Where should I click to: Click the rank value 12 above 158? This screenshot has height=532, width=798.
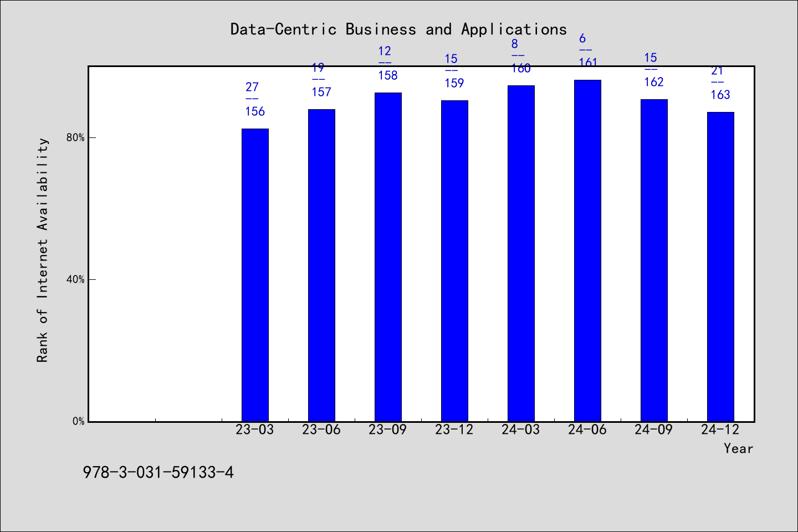[x=385, y=51]
